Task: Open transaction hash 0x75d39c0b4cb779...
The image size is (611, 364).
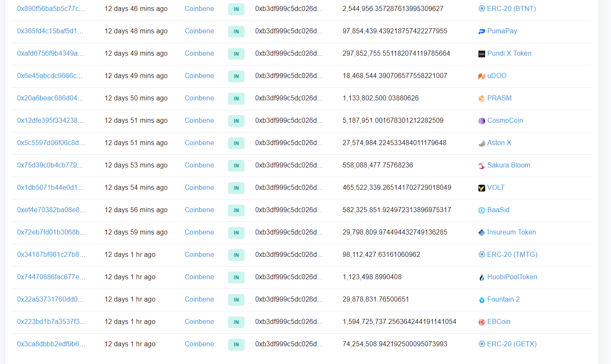Action: [x=50, y=165]
